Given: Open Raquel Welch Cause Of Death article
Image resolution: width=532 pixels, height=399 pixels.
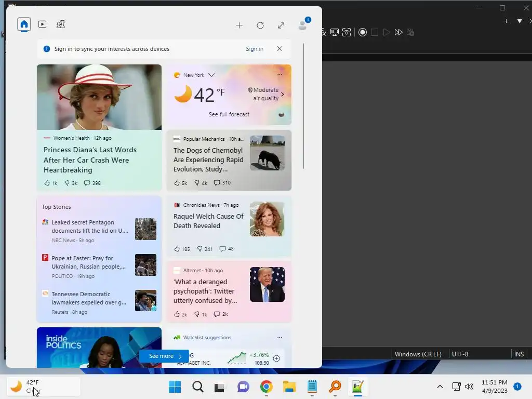Looking at the screenshot, I should point(208,221).
